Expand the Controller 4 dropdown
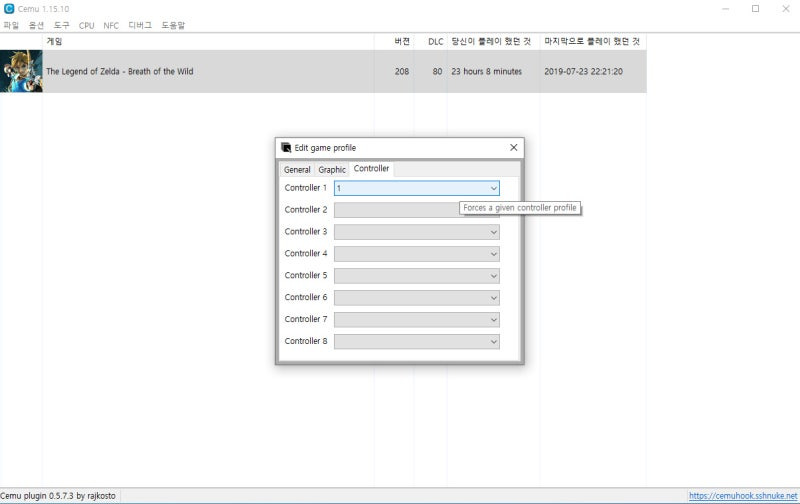Screen dimensions: 800x504 coord(416,254)
